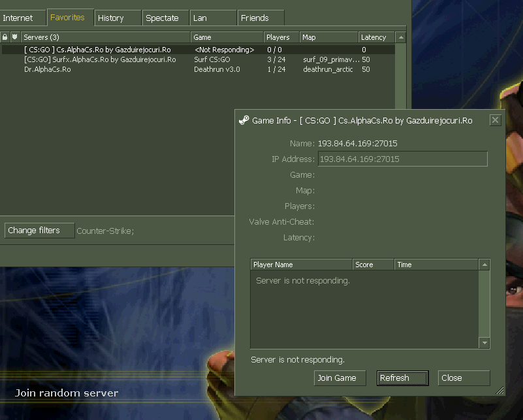Open the Change filters panel
523x420 pixels.
click(x=39, y=231)
